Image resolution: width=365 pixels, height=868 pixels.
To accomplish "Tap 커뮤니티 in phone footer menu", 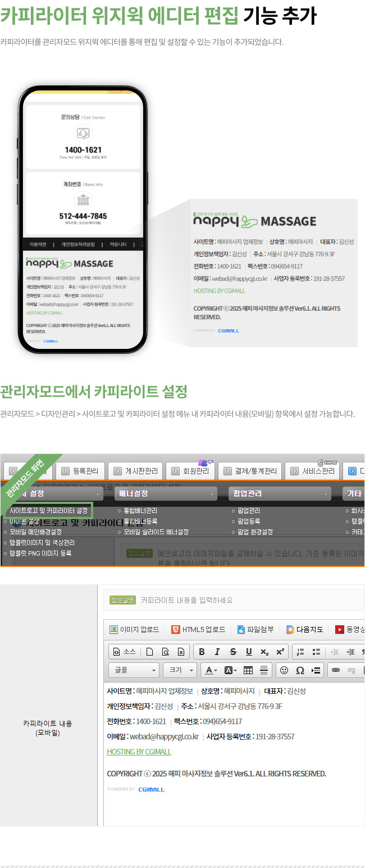I will click(x=118, y=244).
